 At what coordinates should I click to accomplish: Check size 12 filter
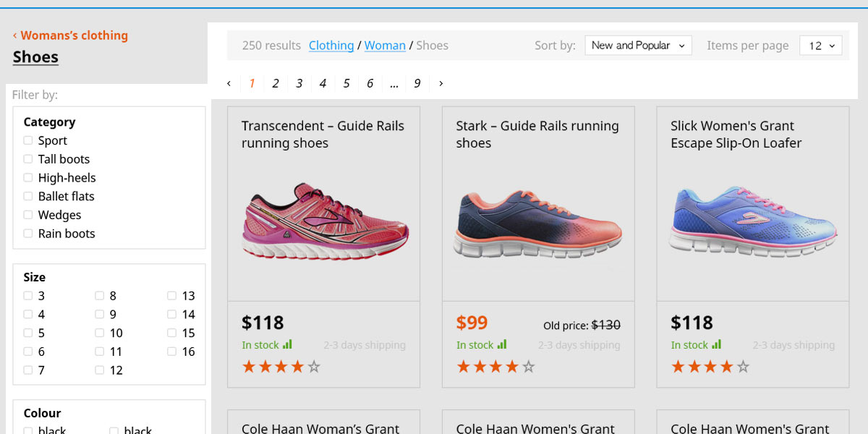(x=100, y=370)
